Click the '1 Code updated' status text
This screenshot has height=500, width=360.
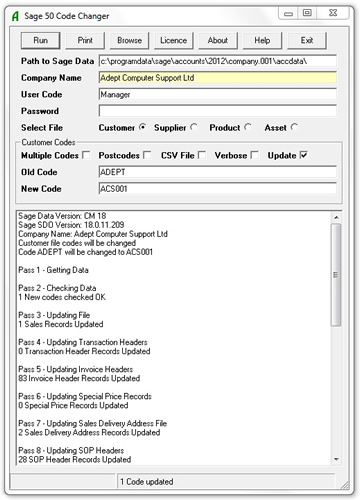pyautogui.click(x=146, y=482)
